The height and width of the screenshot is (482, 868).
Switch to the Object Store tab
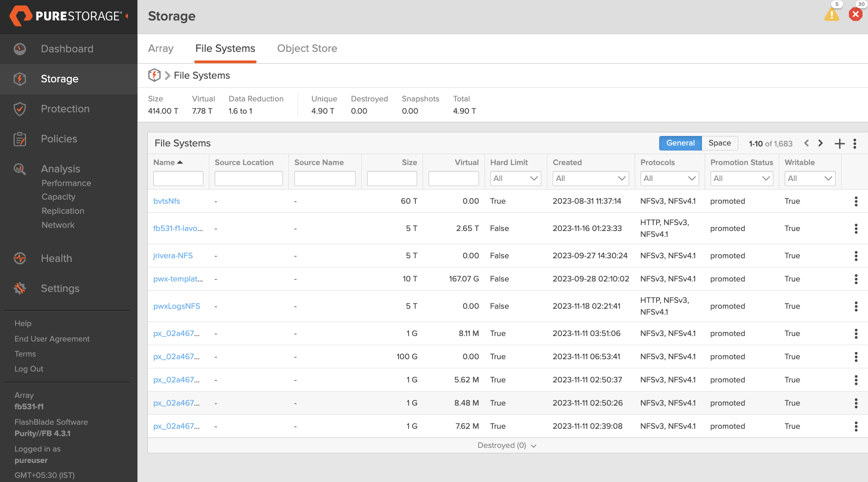(307, 48)
